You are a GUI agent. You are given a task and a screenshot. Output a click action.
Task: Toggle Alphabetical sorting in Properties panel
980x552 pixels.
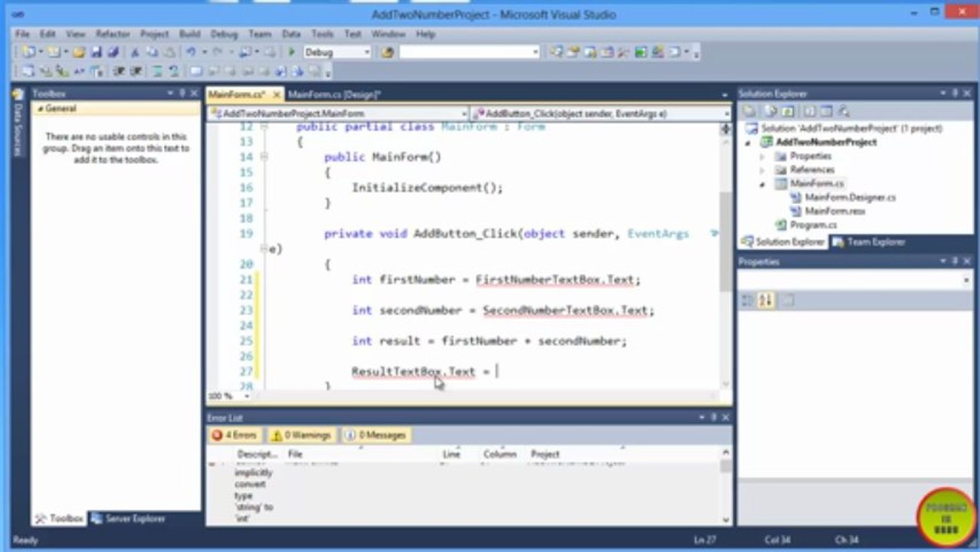765,301
